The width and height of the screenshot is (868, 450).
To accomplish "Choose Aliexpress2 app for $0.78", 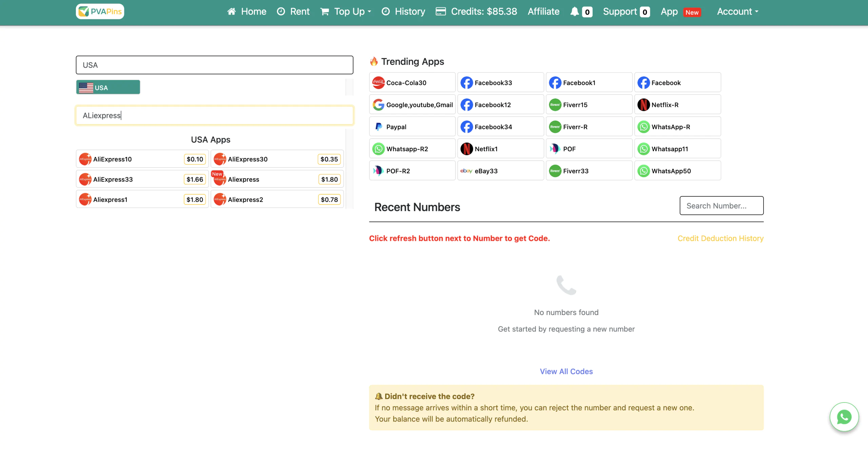I will point(277,199).
